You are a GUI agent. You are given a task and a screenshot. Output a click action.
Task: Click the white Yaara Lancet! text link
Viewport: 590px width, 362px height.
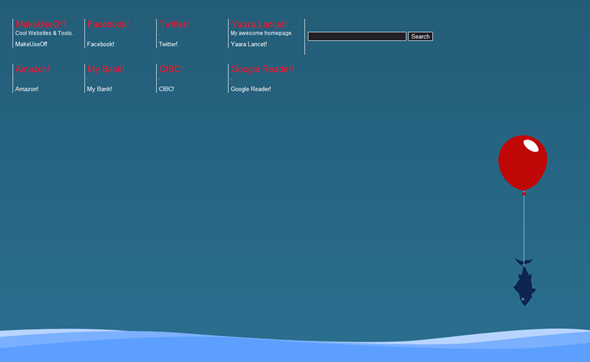(249, 44)
